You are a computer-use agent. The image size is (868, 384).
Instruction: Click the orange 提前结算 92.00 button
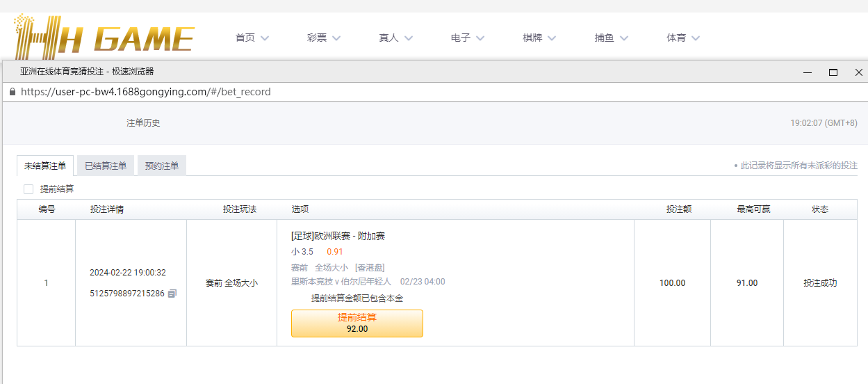pos(357,323)
